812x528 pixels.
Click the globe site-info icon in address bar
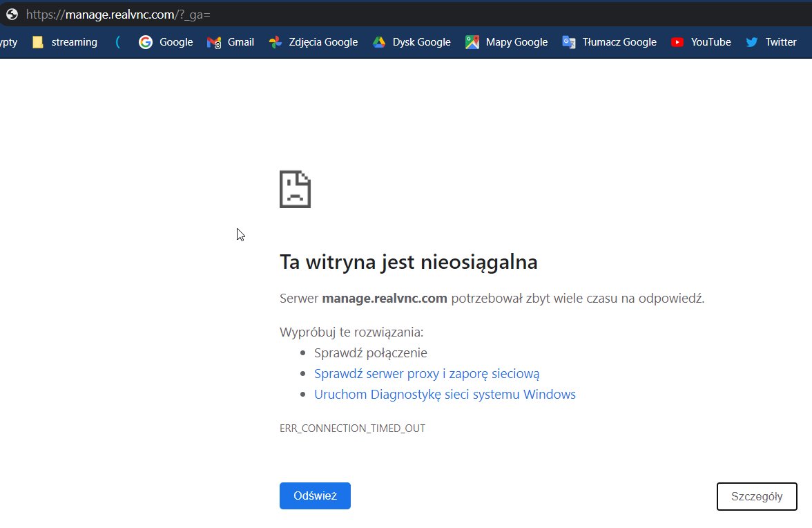point(12,15)
